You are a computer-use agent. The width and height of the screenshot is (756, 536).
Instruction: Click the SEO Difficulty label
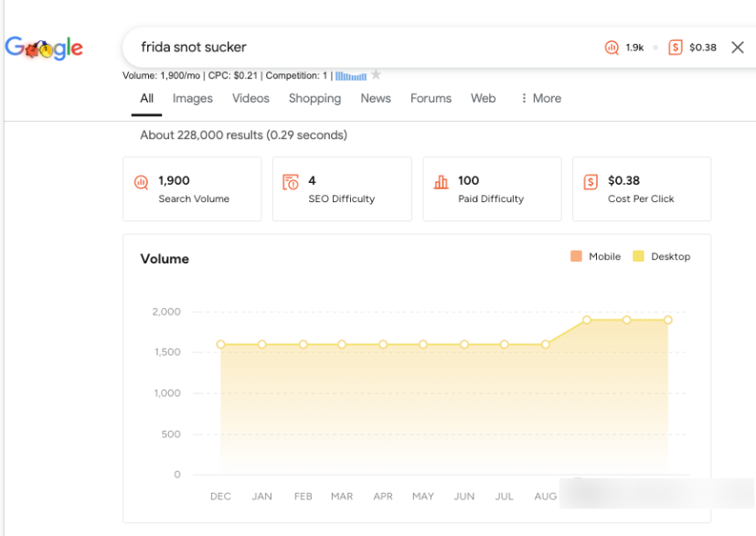[x=341, y=198]
